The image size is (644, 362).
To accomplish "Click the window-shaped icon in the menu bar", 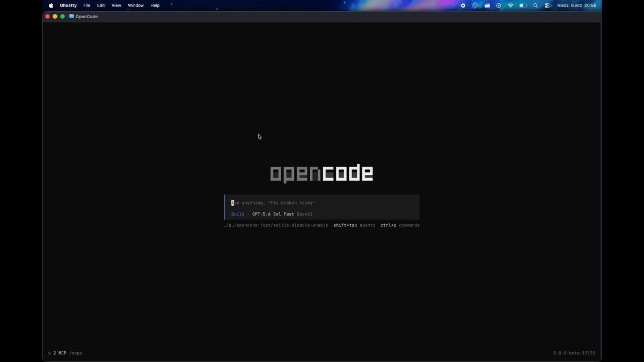I will point(487,5).
